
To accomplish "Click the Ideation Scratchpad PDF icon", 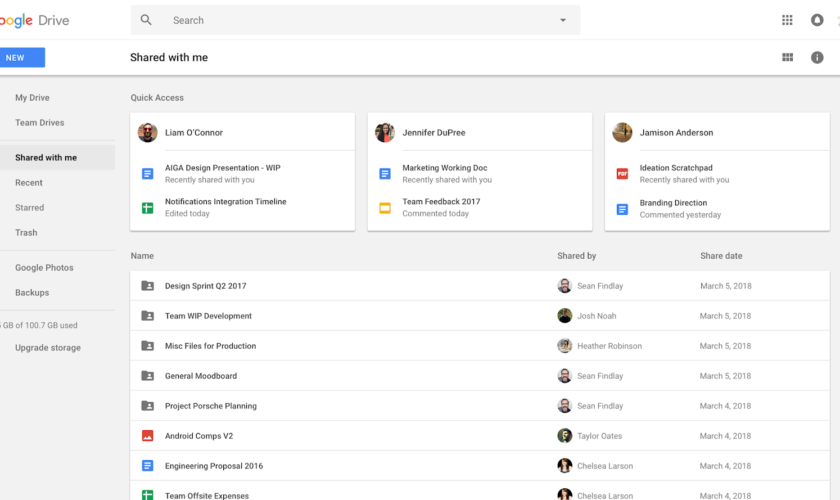I will pos(622,174).
